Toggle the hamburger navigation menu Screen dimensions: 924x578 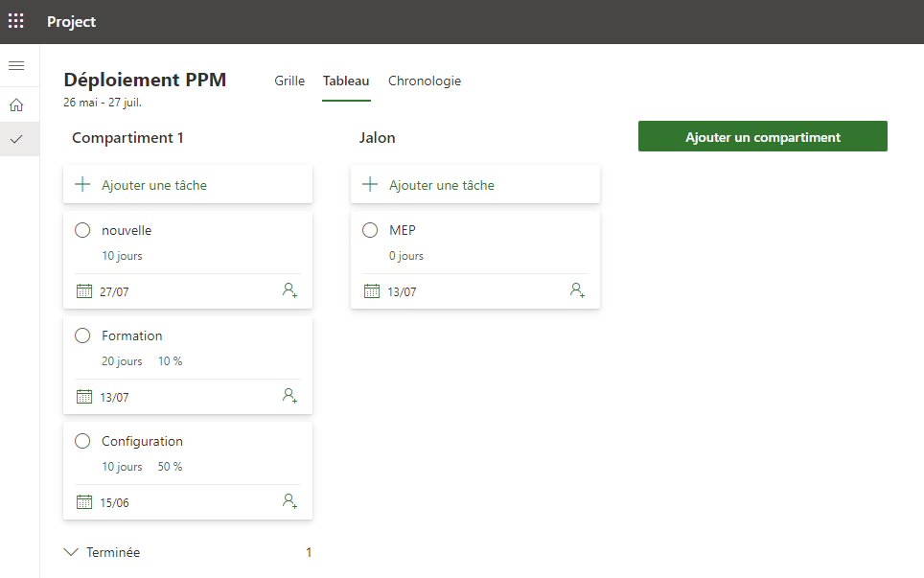(x=16, y=65)
